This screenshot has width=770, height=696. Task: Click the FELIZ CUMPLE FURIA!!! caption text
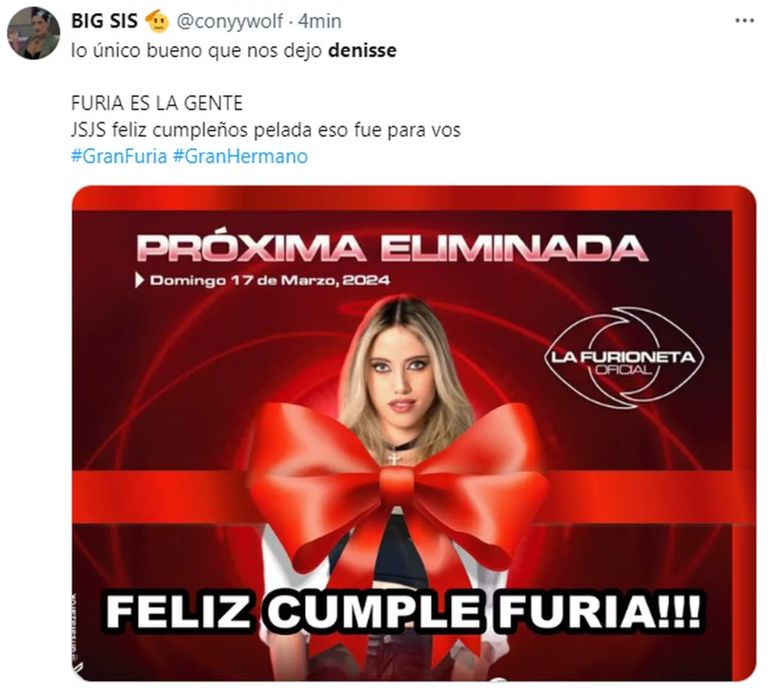[403, 612]
